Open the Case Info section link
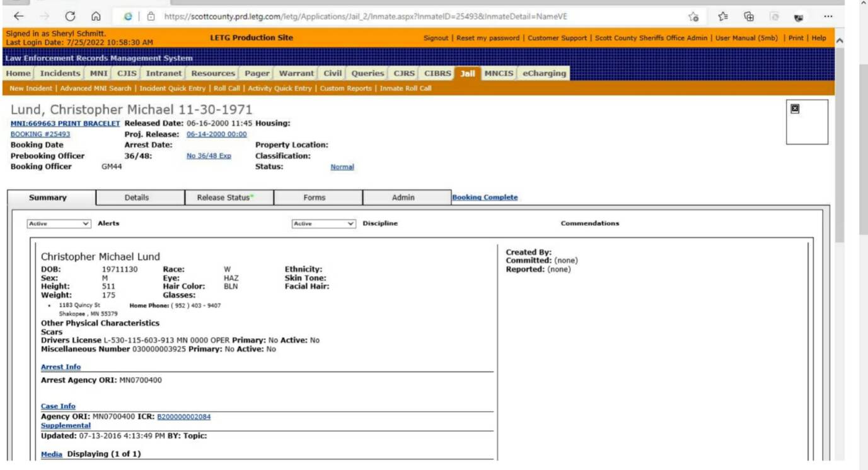Viewport: 868px width, 470px height. (x=58, y=406)
